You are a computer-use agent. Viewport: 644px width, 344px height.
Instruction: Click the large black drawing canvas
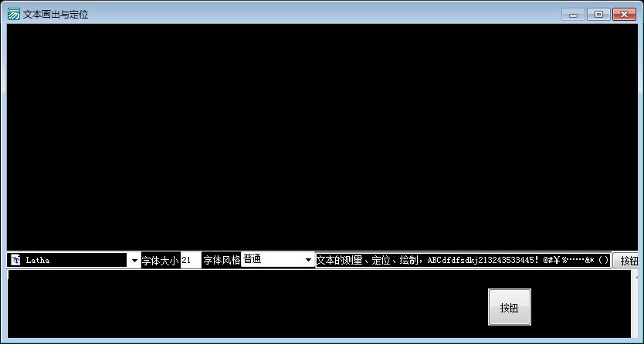(322, 137)
